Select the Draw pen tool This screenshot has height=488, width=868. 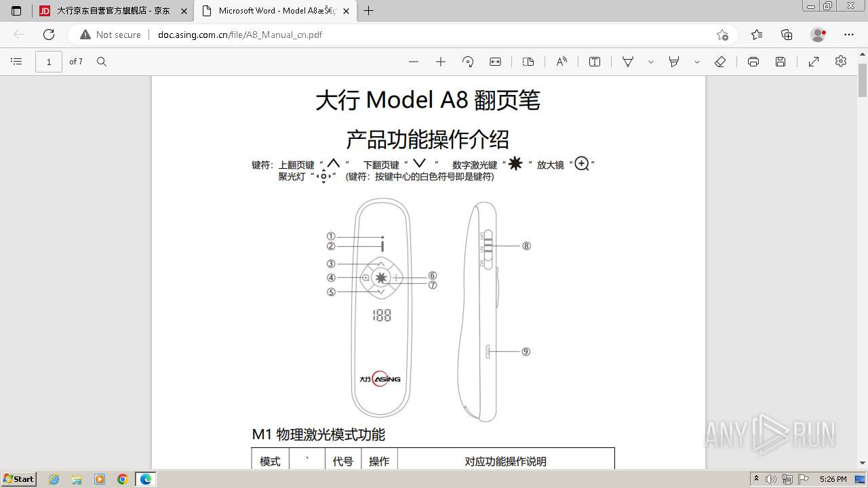pyautogui.click(x=628, y=62)
